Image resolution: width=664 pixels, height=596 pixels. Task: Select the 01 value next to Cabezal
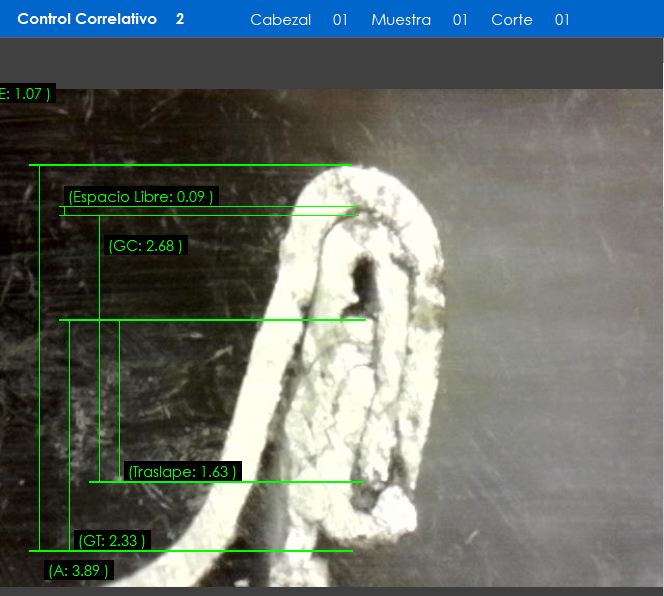tap(340, 20)
